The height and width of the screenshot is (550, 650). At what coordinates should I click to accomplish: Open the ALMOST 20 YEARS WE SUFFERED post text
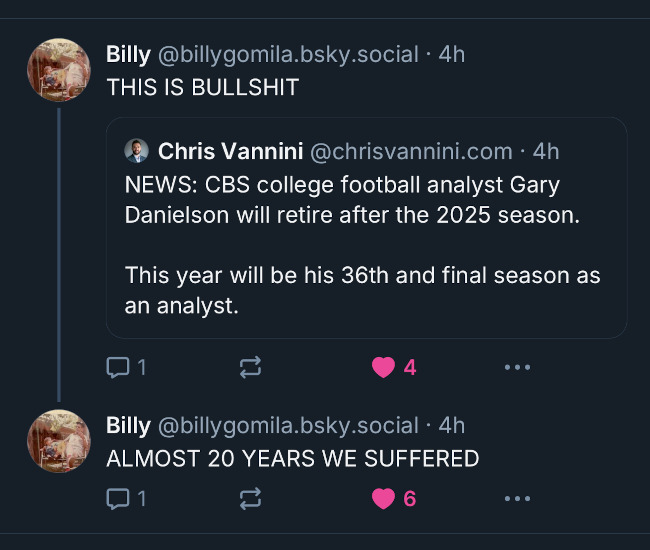292,459
